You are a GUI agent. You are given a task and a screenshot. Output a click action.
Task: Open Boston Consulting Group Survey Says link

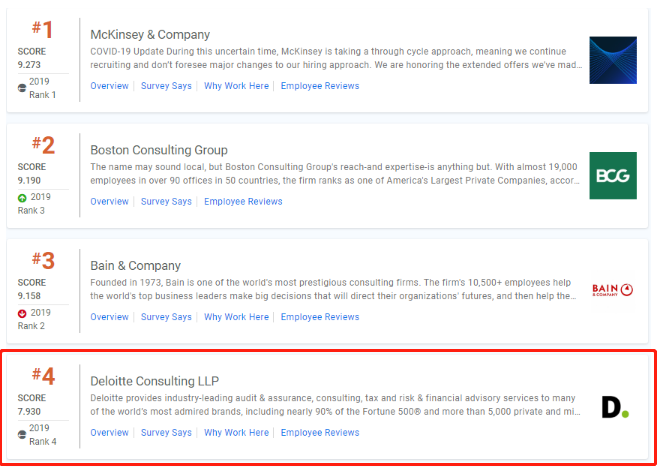(166, 201)
